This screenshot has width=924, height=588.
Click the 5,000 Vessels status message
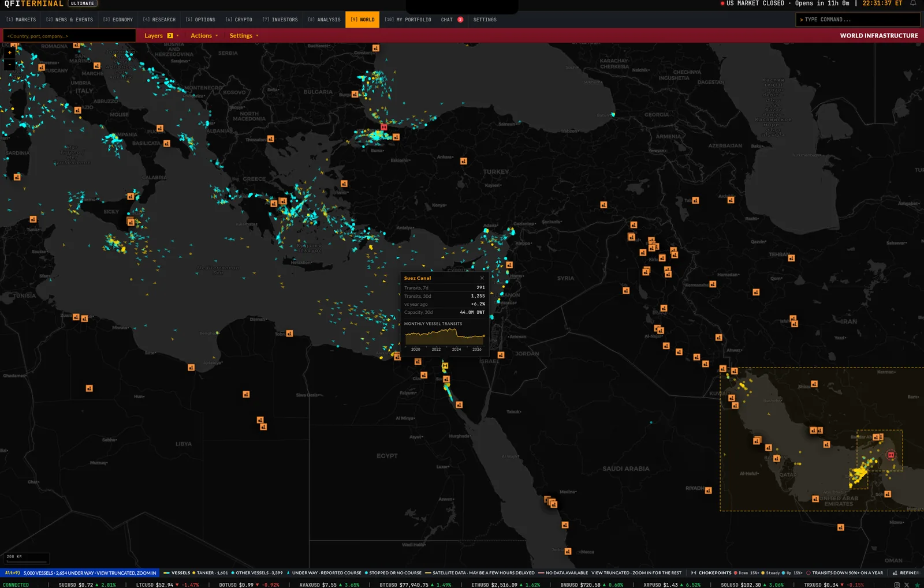tap(90, 573)
